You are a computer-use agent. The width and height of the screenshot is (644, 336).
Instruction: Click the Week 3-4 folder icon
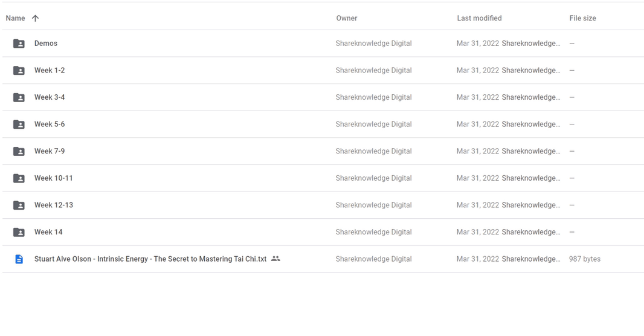[19, 97]
